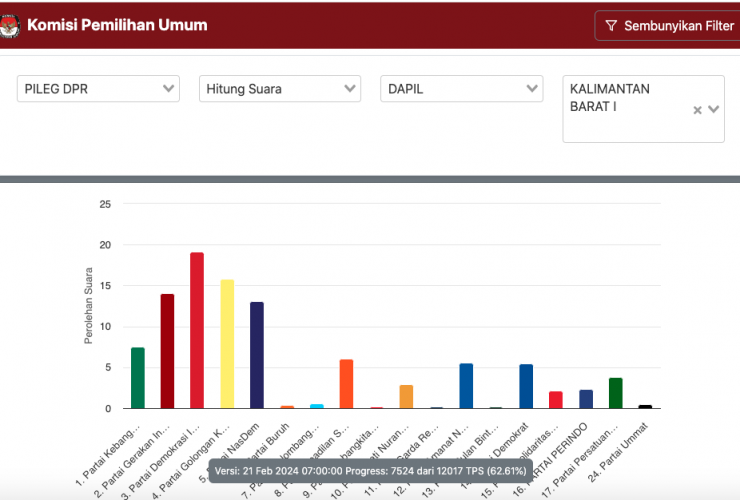Click the funnel icon beside Sembunyikan Filter
This screenshot has height=500, width=740.
coord(610,26)
